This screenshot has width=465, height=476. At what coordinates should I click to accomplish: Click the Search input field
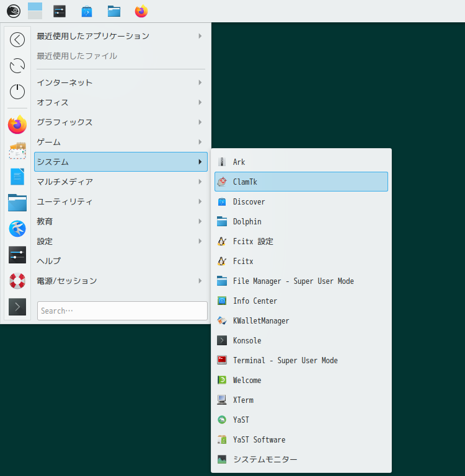coord(122,311)
